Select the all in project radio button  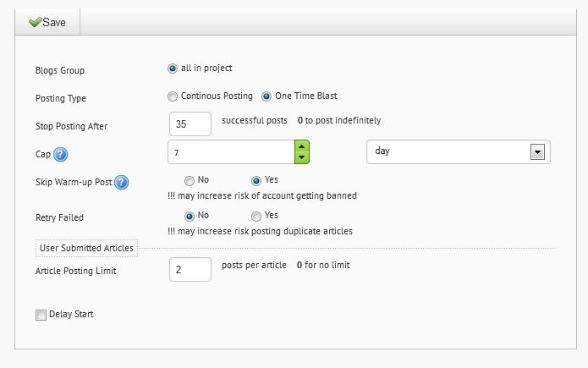point(172,69)
